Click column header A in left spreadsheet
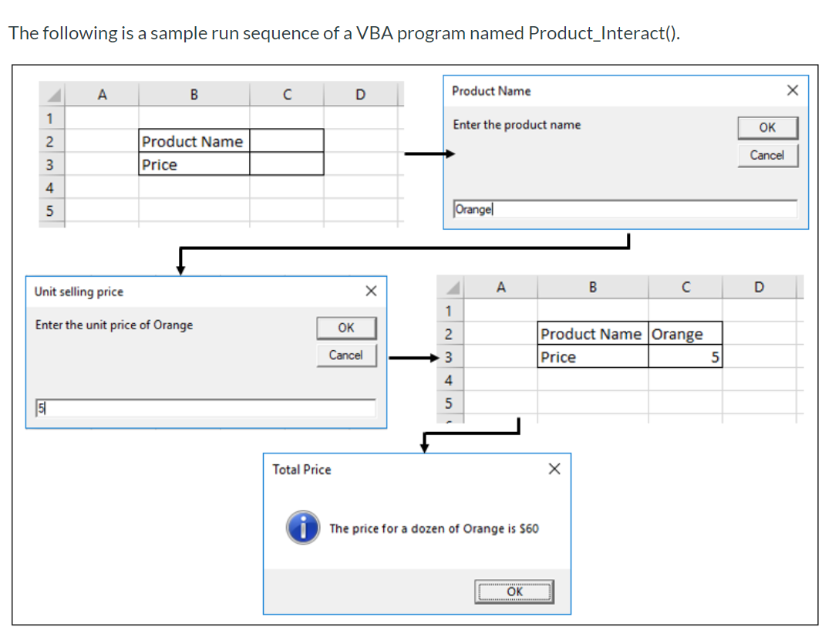The width and height of the screenshot is (832, 644). click(102, 94)
